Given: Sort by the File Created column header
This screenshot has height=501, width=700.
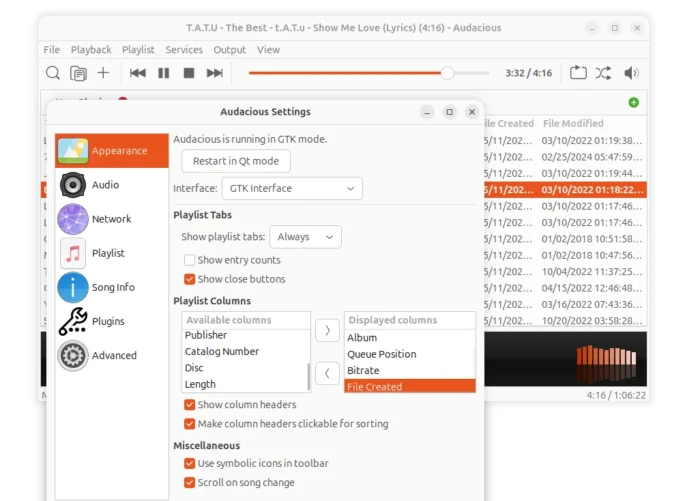Looking at the screenshot, I should pos(510,123).
